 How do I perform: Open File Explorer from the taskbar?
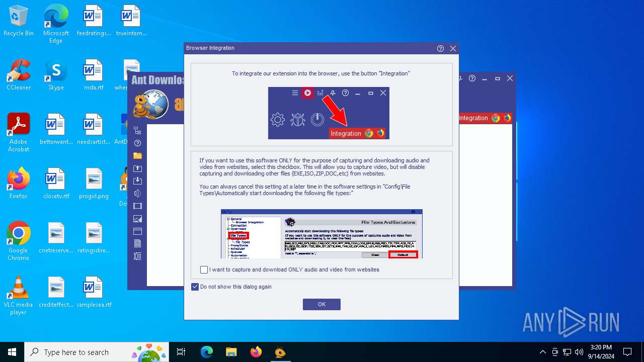pos(231,352)
